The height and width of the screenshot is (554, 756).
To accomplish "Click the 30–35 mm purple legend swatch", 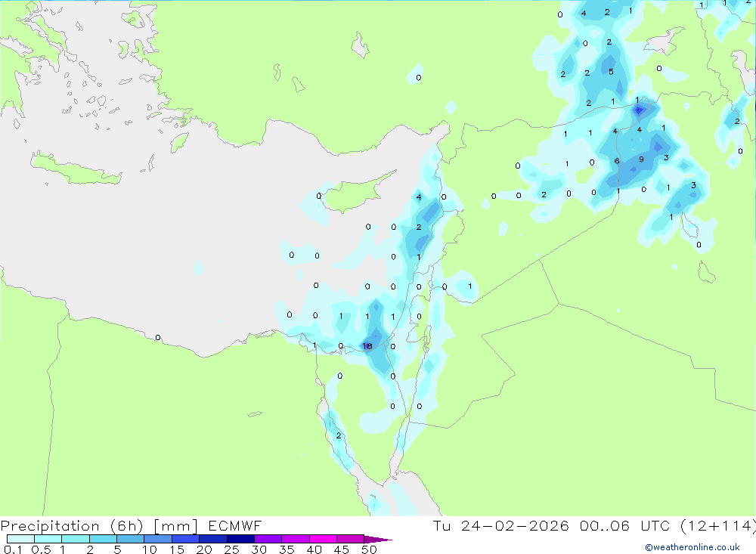I will (x=268, y=539).
